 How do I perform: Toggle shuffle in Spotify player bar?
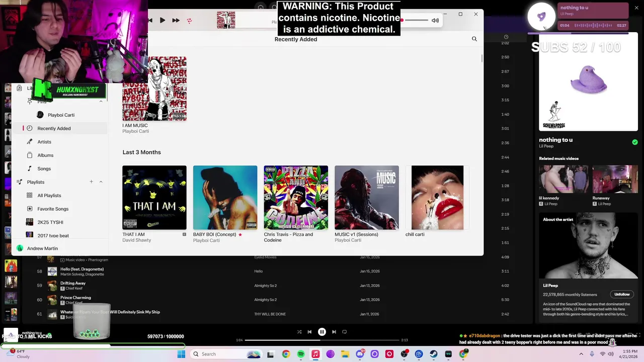pyautogui.click(x=299, y=332)
